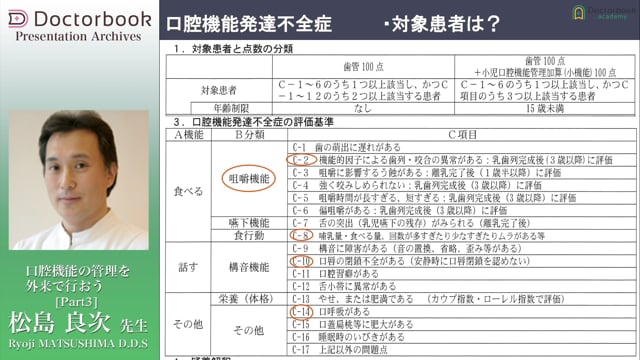640x360 pixels.
Task: Click the C-2 row about 歯列・咬合の異常
Action: pyautogui.click(x=462, y=160)
